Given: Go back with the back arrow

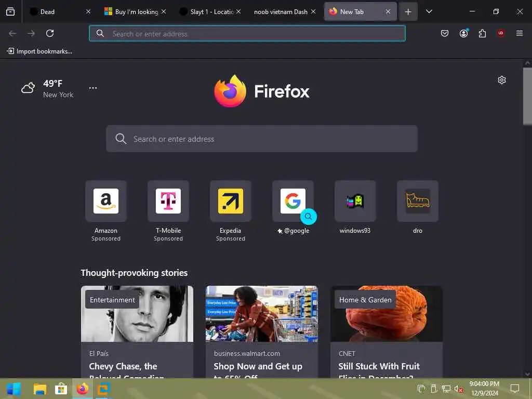Looking at the screenshot, I should pyautogui.click(x=12, y=33).
